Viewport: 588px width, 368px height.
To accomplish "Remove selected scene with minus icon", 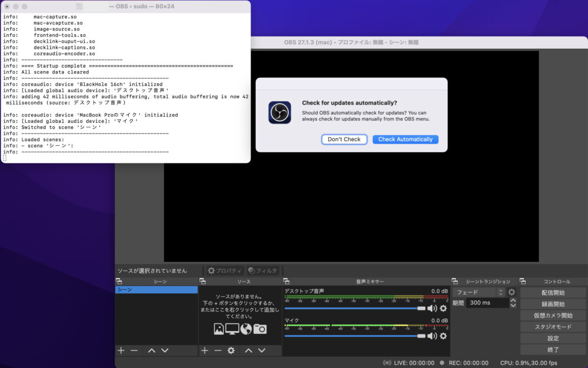I will (x=134, y=350).
